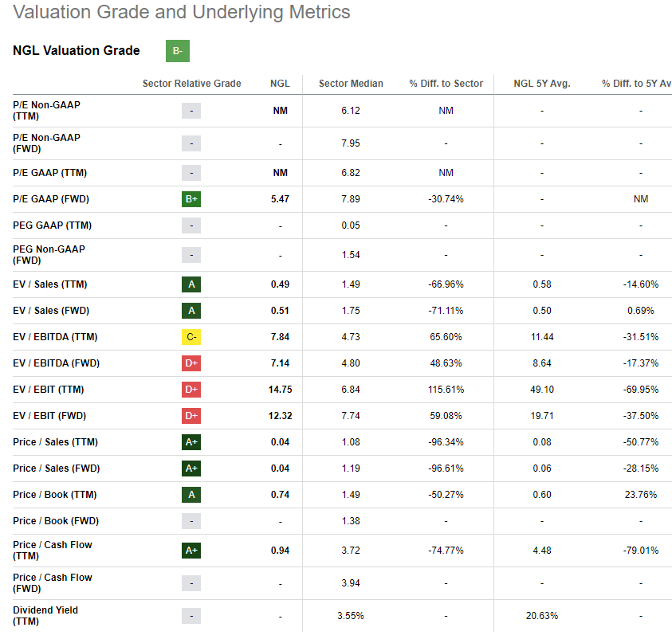
Task: Open the EV / EBITDA (TTM) metric row label
Action: (55, 337)
